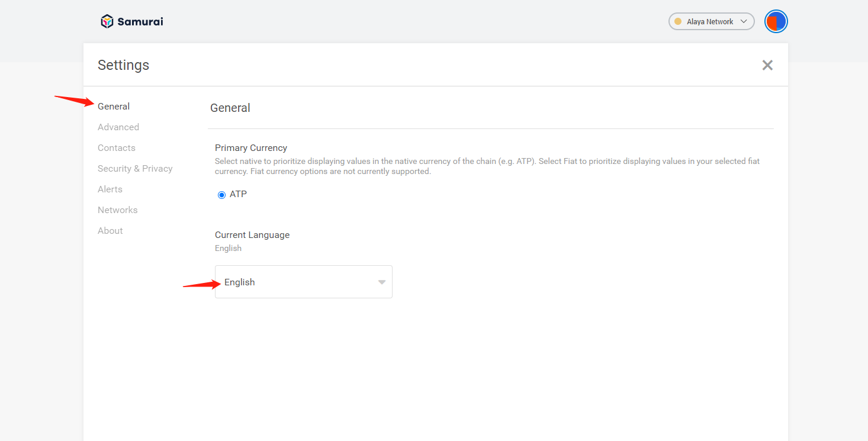Switch to the Advanced settings tab
The width and height of the screenshot is (868, 441).
point(118,127)
